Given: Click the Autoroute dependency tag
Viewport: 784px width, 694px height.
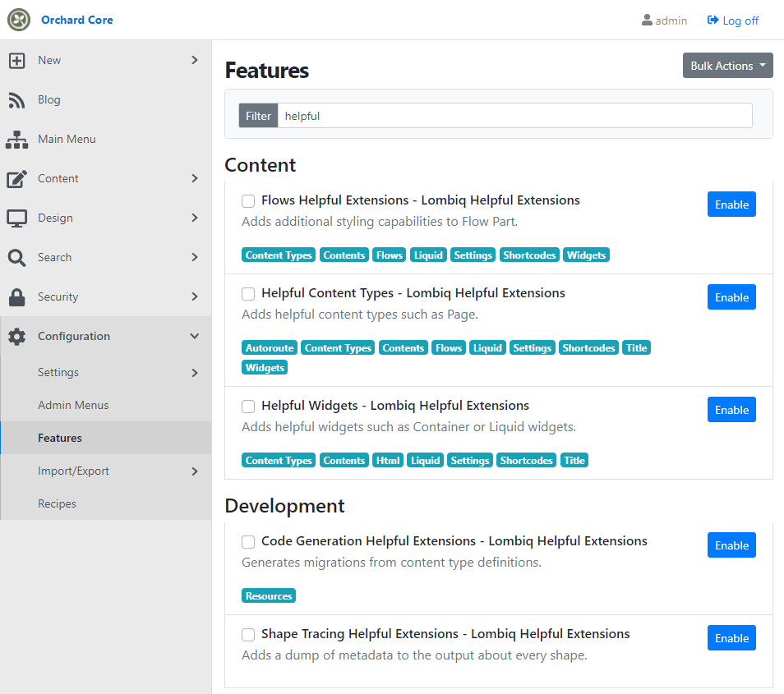Looking at the screenshot, I should point(270,347).
